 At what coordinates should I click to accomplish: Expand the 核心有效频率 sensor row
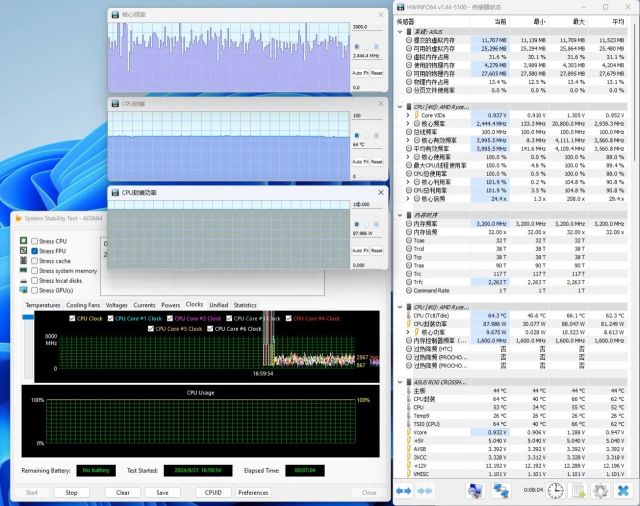(x=407, y=140)
